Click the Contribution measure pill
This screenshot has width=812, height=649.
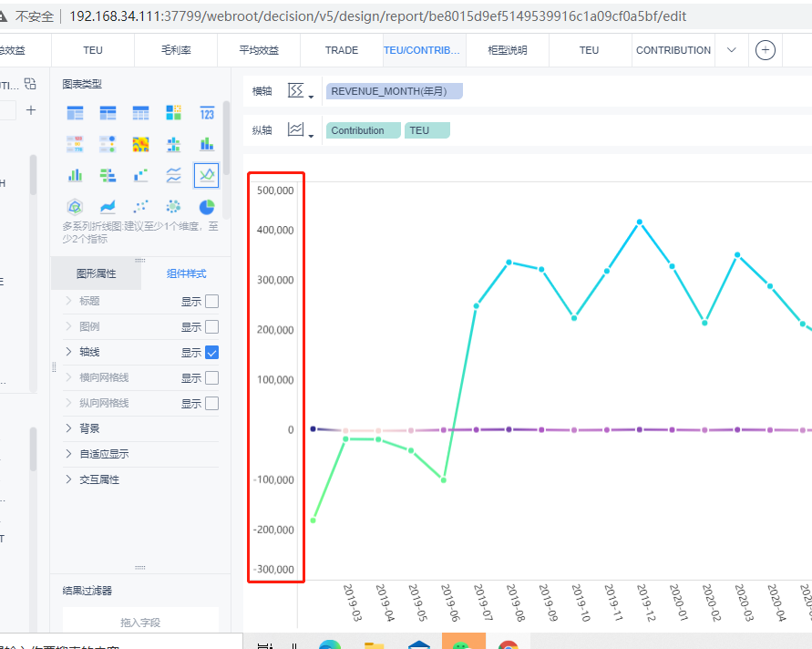pos(363,130)
